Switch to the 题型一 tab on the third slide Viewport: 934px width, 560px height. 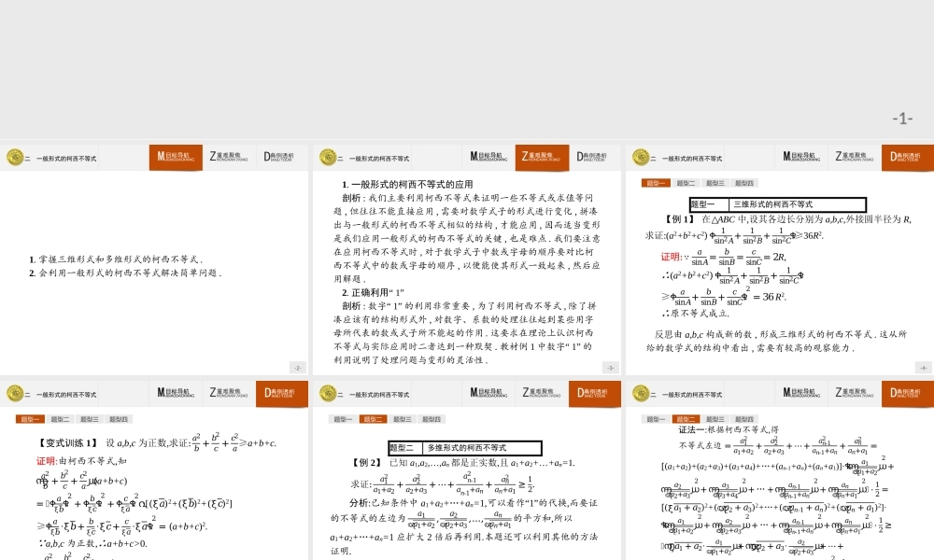(655, 182)
